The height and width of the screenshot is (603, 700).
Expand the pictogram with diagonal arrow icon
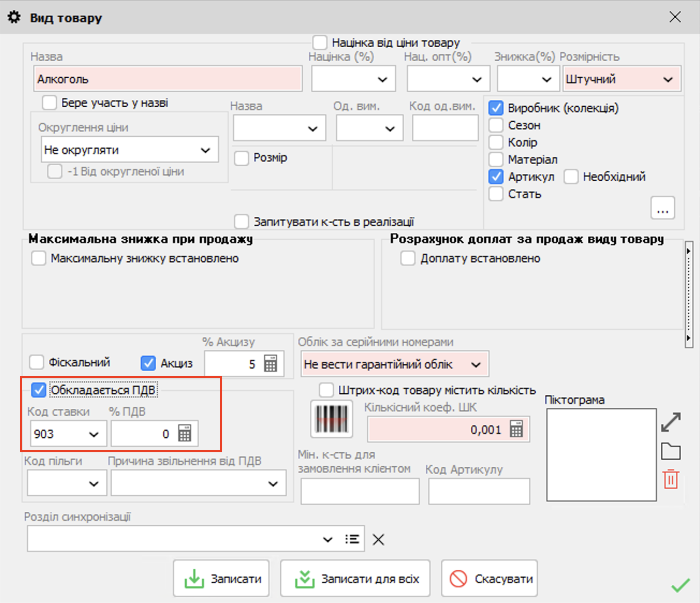pyautogui.click(x=670, y=422)
